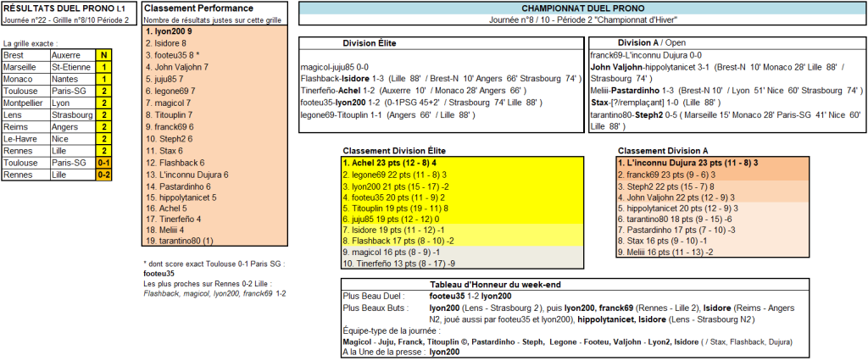Screen dimensions: 868x361
Task: Click the 'Classement Division A' heading
Action: [x=663, y=151]
